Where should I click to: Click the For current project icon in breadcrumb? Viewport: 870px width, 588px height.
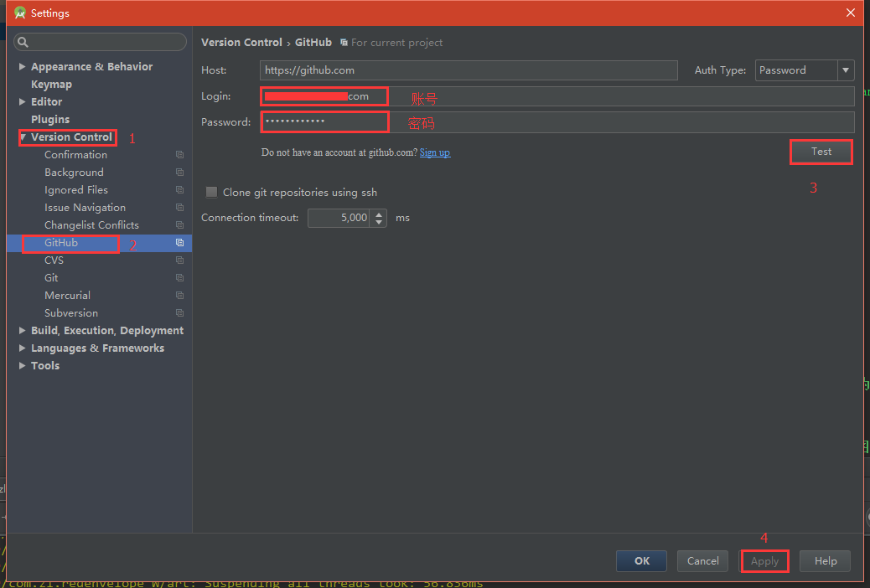(x=344, y=43)
